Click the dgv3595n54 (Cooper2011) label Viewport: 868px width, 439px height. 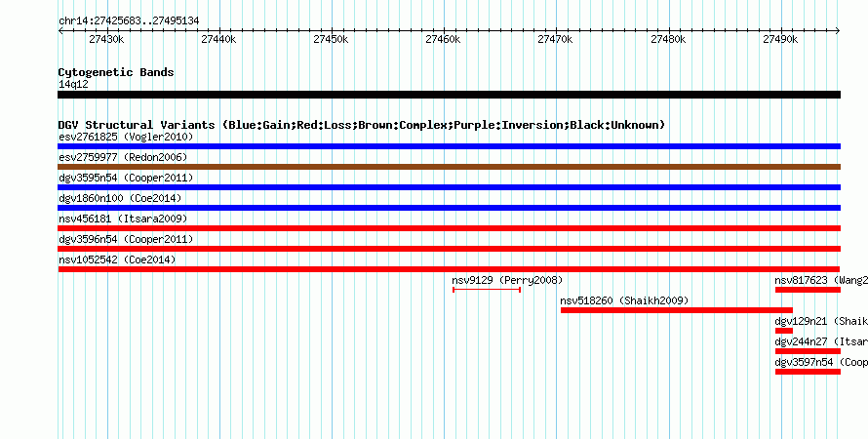126,178
